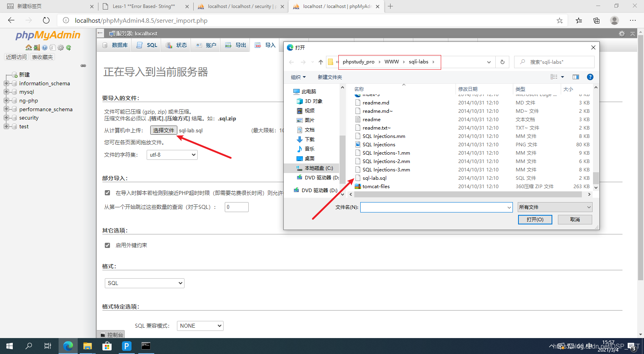Click the 近期访问 recent button
Image resolution: width=644 pixels, height=354 pixels.
coord(16,57)
